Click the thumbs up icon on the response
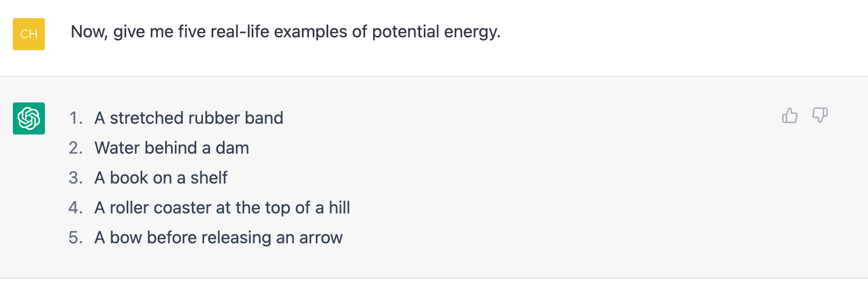868x286 pixels. (789, 115)
